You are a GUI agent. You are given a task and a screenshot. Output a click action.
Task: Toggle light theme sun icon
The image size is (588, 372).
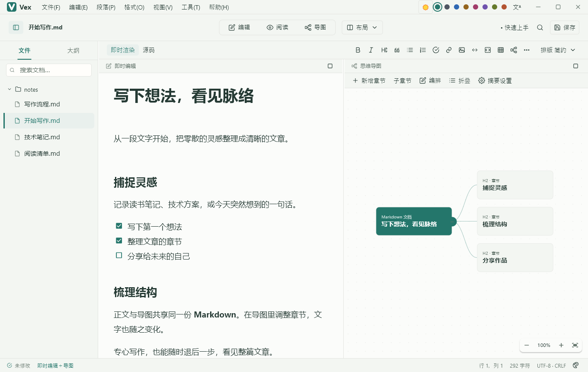[425, 7]
